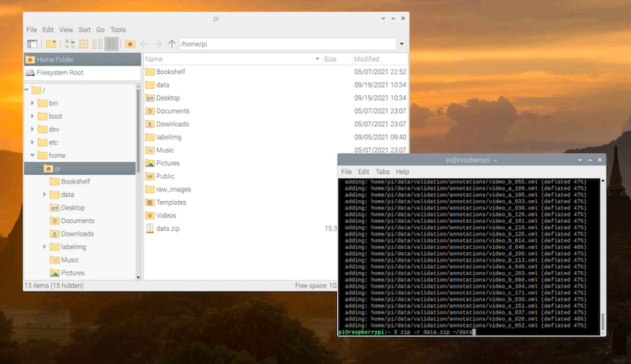This screenshot has height=364, width=631.
Task: Click the terminal command prompt line
Action: (408, 332)
